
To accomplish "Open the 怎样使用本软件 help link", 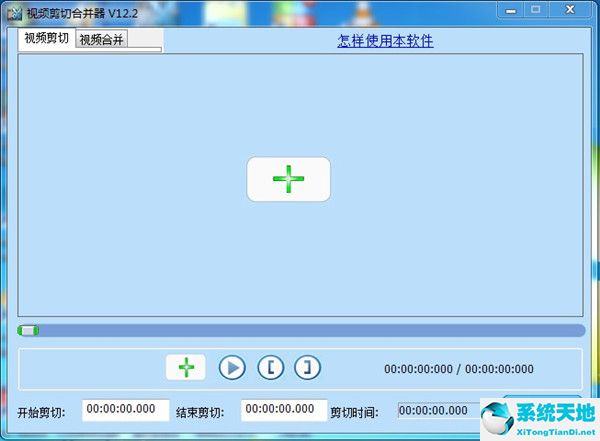I will [x=385, y=41].
